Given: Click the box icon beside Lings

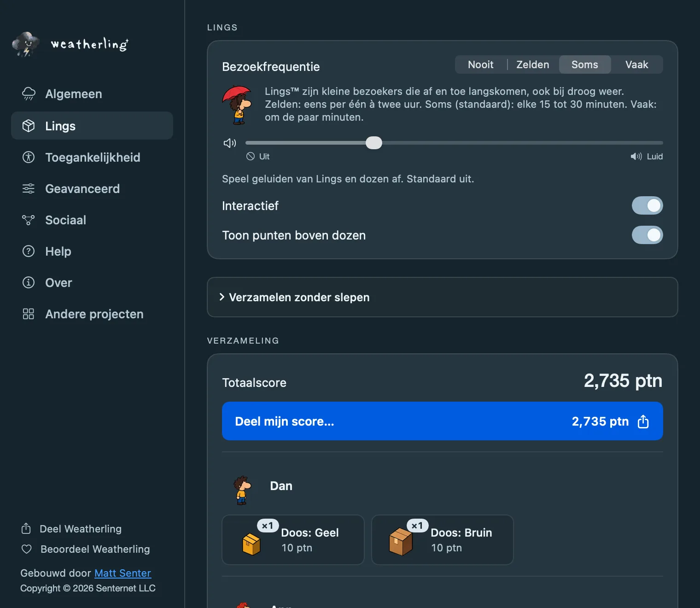Looking at the screenshot, I should [29, 126].
